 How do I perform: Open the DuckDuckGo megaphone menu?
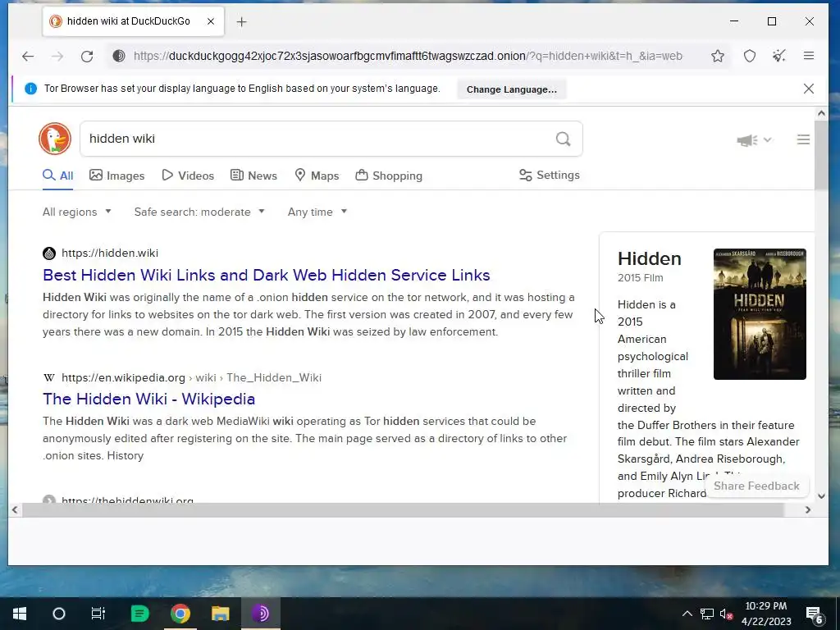coord(754,140)
